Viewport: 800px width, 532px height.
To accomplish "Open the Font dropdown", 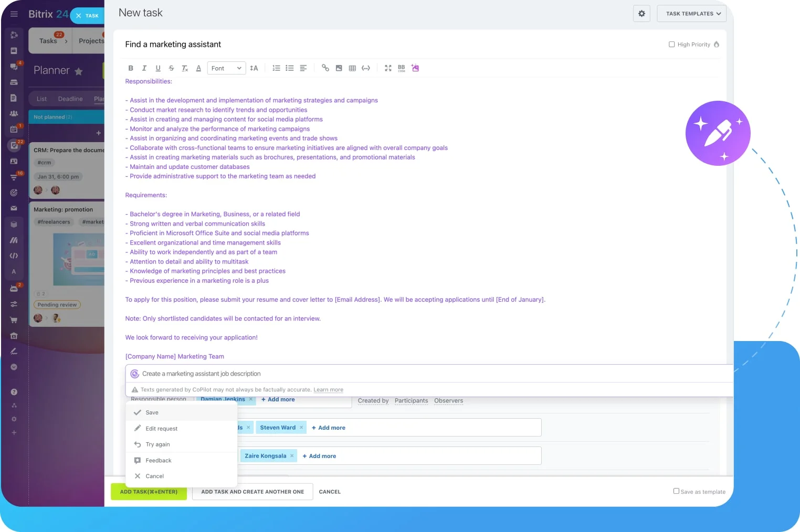I will point(226,68).
